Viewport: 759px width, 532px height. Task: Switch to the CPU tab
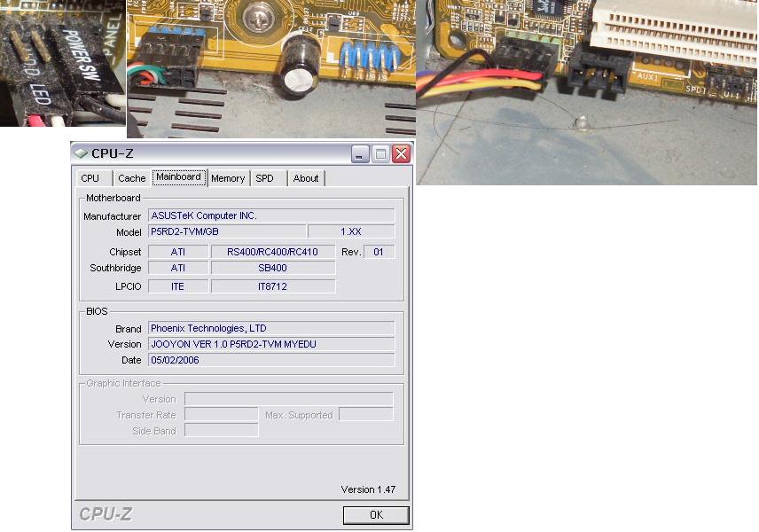[93, 178]
